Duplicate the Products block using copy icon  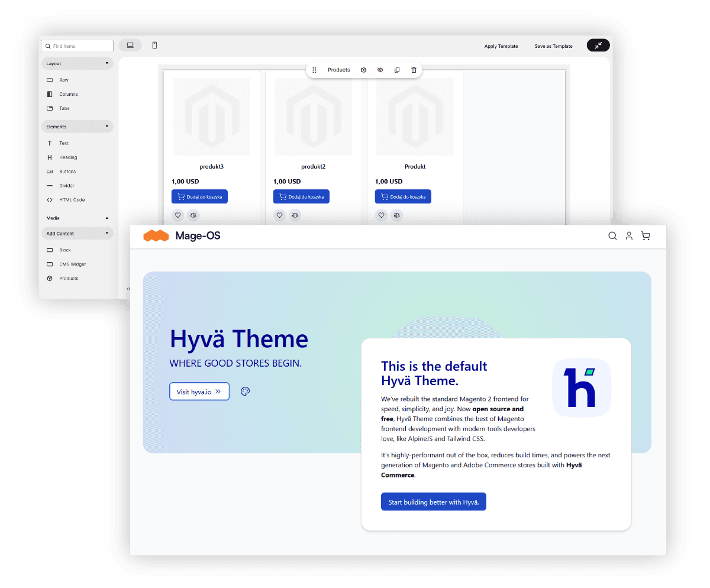click(397, 70)
